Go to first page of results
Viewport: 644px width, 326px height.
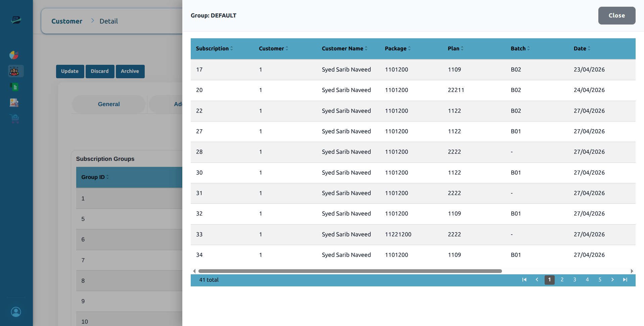pyautogui.click(x=524, y=280)
